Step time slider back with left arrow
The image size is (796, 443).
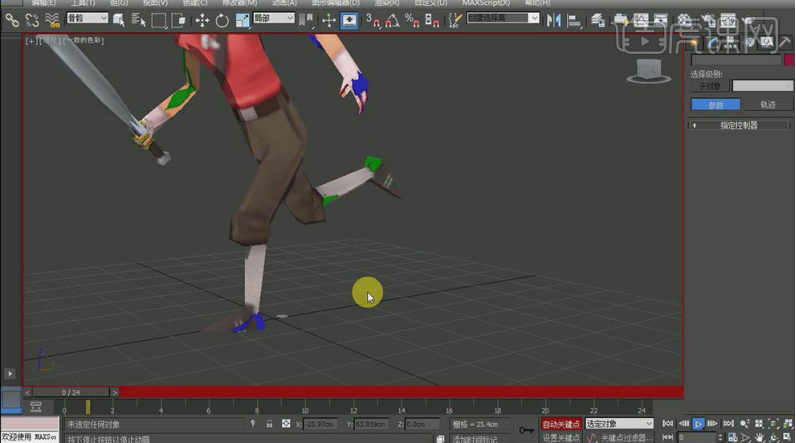coord(28,392)
